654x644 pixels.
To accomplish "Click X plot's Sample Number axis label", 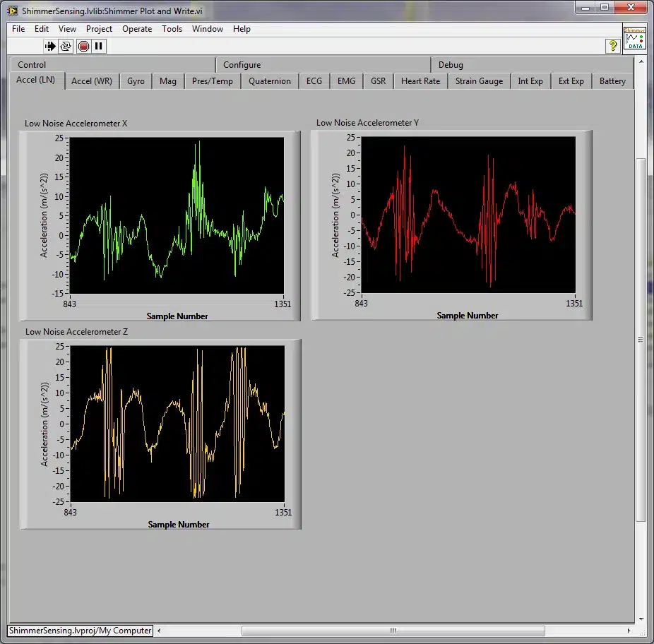I will (177, 316).
